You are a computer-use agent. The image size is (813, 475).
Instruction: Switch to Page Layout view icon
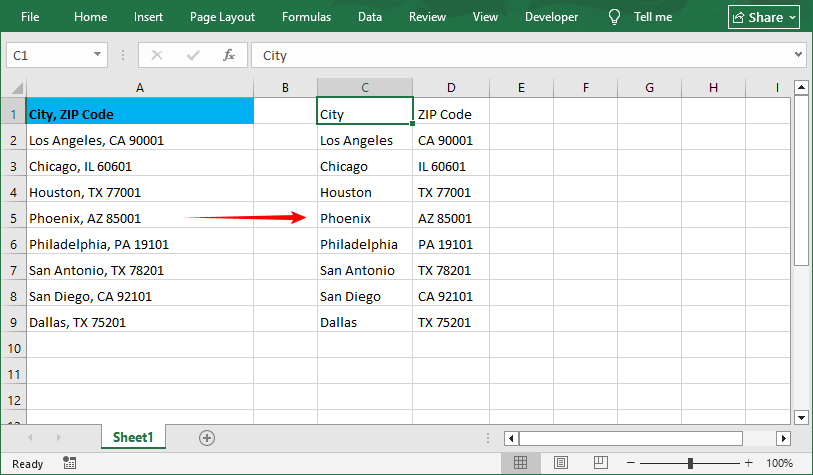point(560,463)
